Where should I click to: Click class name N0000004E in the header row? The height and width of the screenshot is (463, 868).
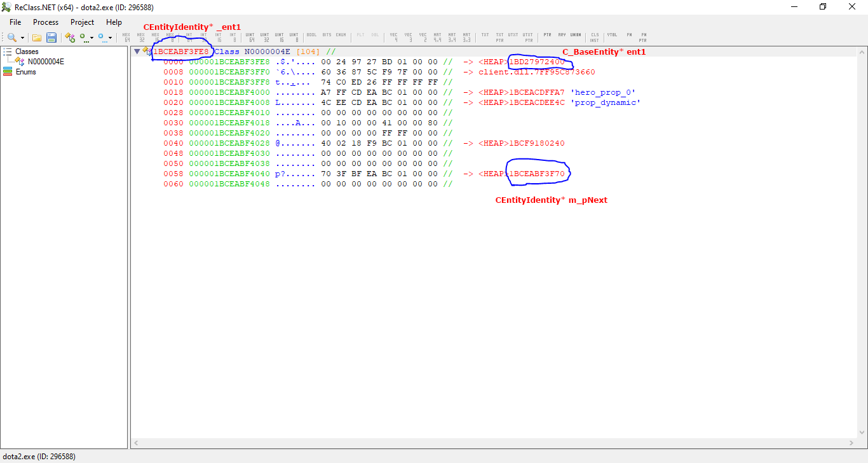click(x=268, y=52)
